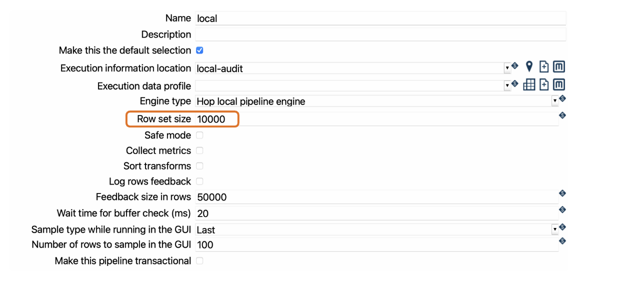This screenshot has height=281, width=644.
Task: Tick the Sort transforms checkbox
Action: [x=199, y=166]
